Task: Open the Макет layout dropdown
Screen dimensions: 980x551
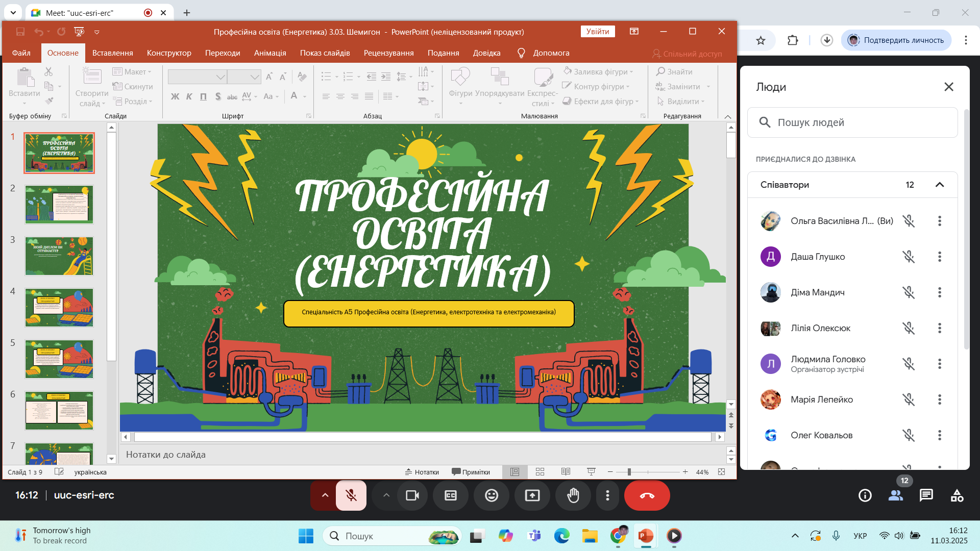Action: point(132,72)
